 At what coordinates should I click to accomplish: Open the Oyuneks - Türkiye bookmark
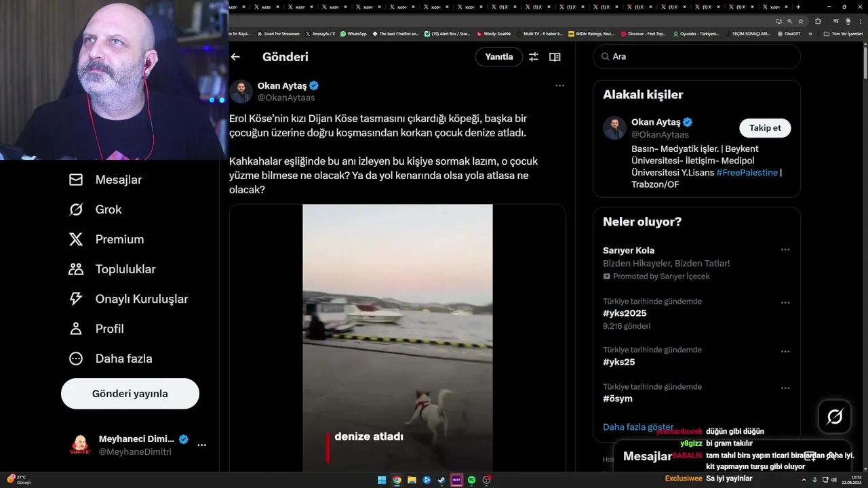tap(696, 33)
